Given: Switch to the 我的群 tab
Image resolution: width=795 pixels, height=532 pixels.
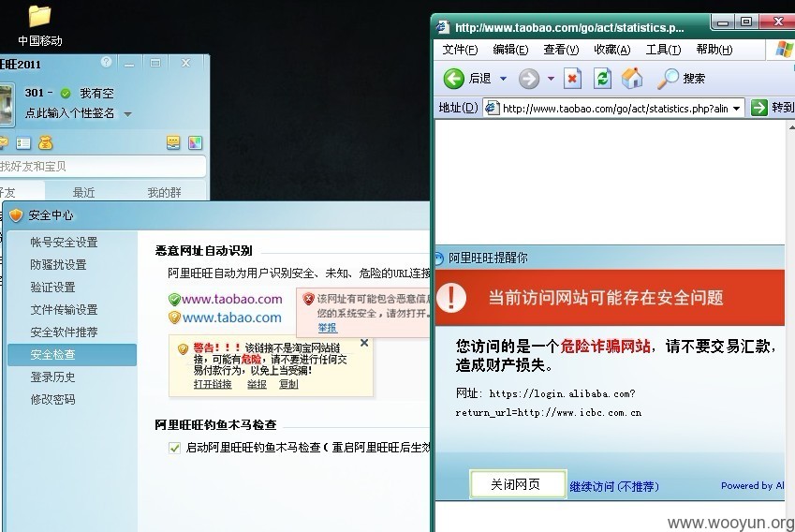Looking at the screenshot, I should (164, 192).
